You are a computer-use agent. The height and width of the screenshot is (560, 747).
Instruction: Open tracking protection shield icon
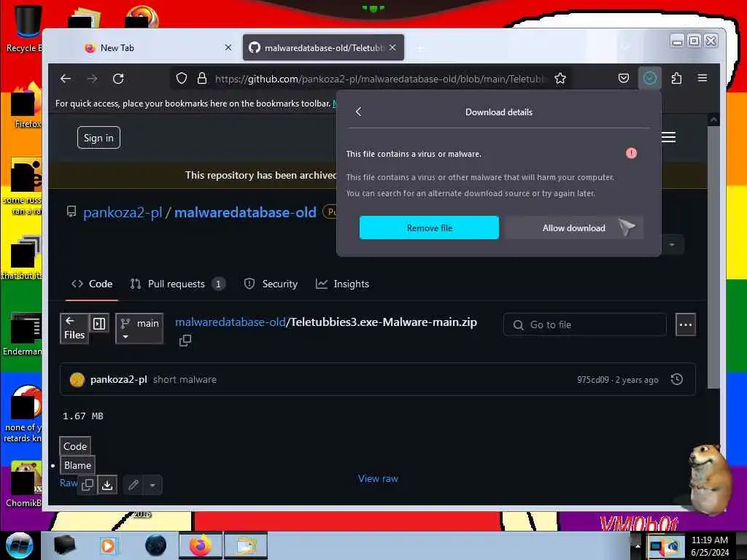182,79
